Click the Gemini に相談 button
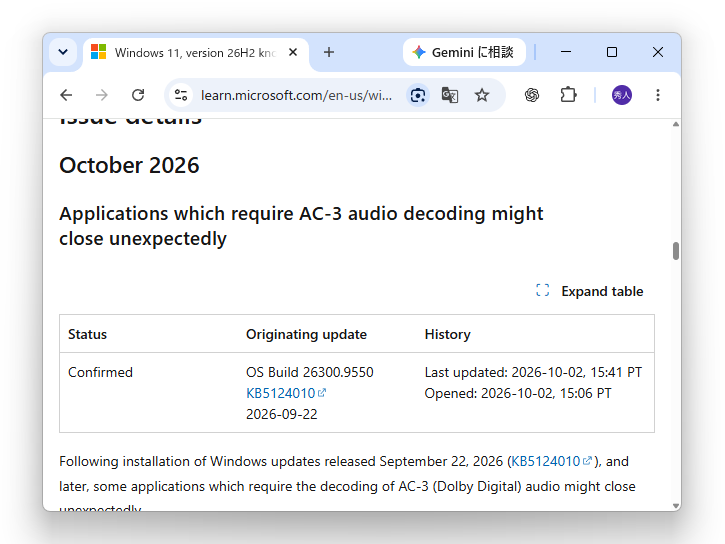Viewport: 725px width, 544px height. (464, 52)
